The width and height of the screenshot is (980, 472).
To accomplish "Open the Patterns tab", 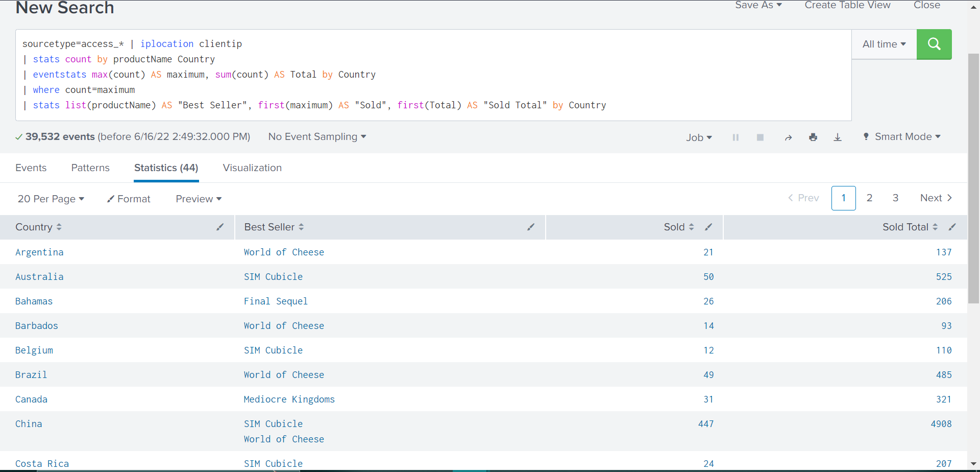I will click(x=90, y=168).
